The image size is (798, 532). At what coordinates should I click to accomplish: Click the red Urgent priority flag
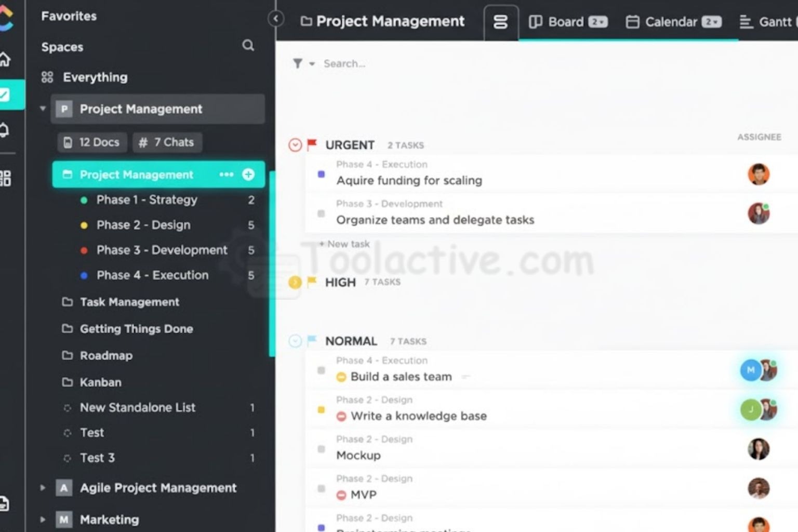tap(311, 145)
